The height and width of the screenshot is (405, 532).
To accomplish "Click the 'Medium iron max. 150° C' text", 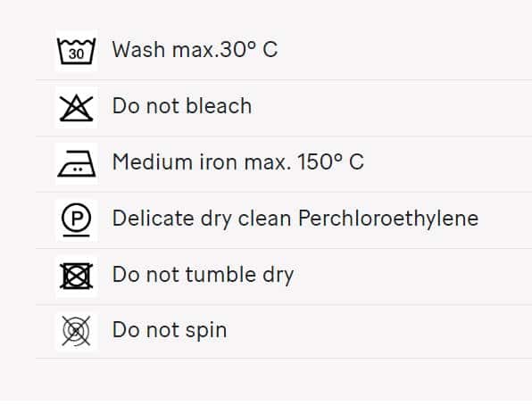I will pyautogui.click(x=237, y=161).
